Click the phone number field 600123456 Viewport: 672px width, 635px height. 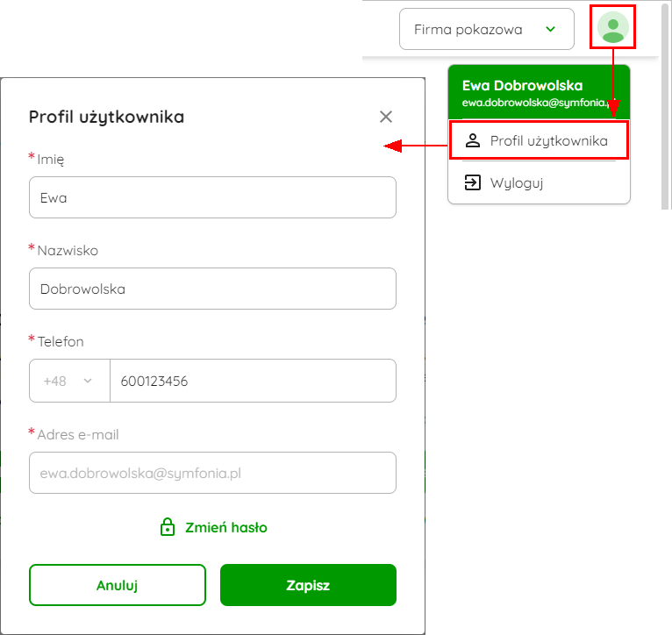pyautogui.click(x=253, y=381)
